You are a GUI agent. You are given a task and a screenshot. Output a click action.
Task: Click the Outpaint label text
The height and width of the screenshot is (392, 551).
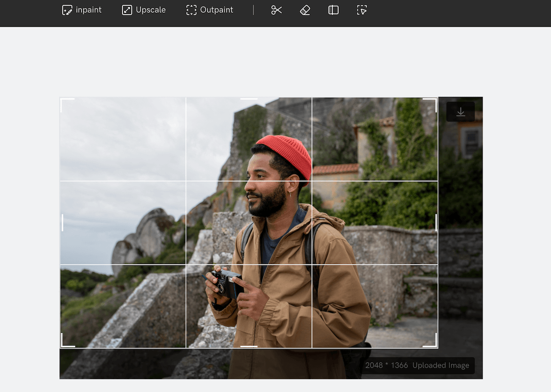[216, 10]
